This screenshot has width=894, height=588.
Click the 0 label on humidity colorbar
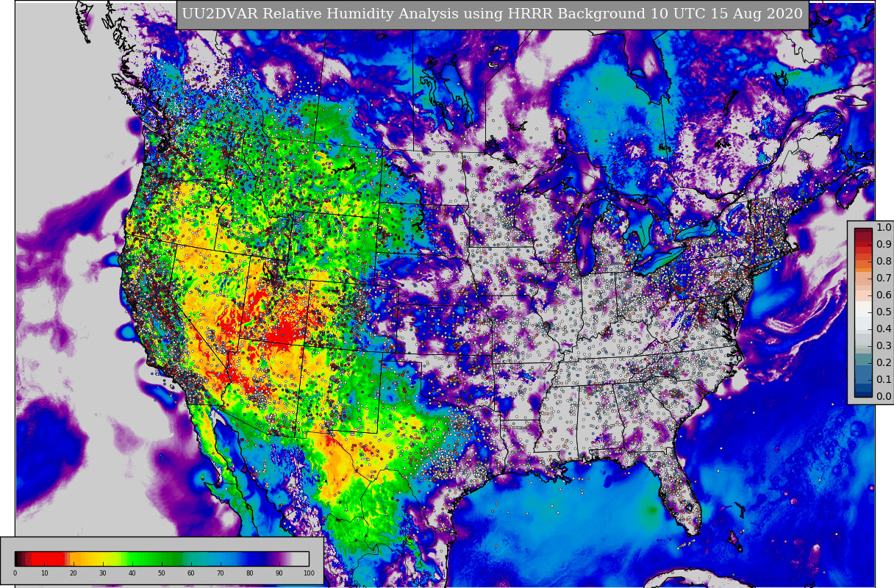click(x=15, y=573)
